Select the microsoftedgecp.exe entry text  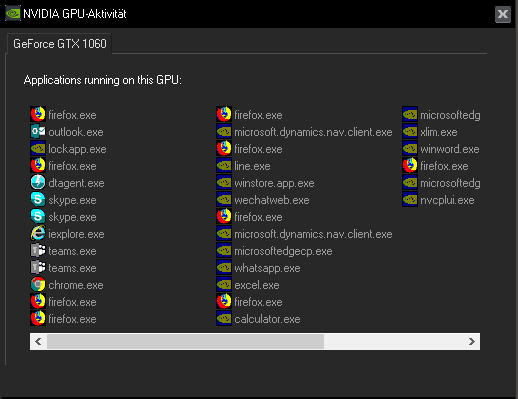(x=283, y=251)
